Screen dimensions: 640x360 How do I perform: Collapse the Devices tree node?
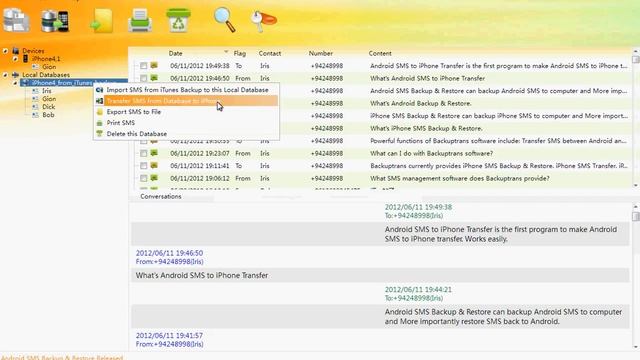[5, 51]
